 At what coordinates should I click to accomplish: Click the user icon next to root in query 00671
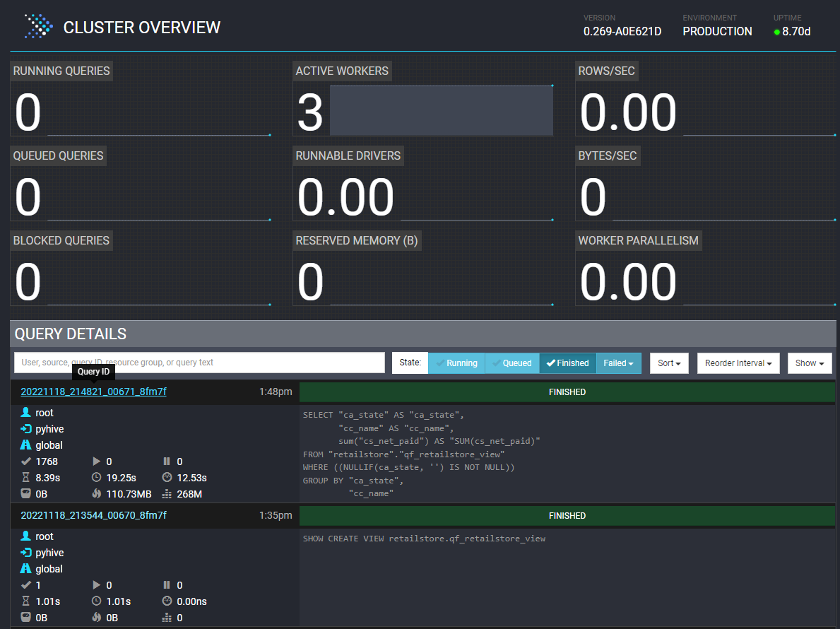(x=25, y=413)
